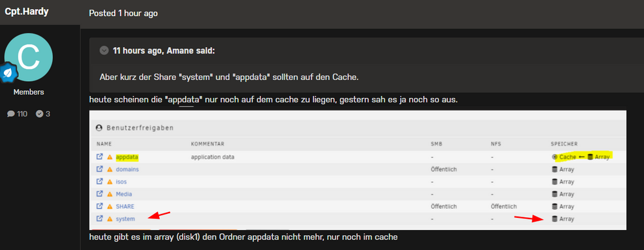Click the orange warning triangle beside Media
644x250 pixels.
point(109,194)
